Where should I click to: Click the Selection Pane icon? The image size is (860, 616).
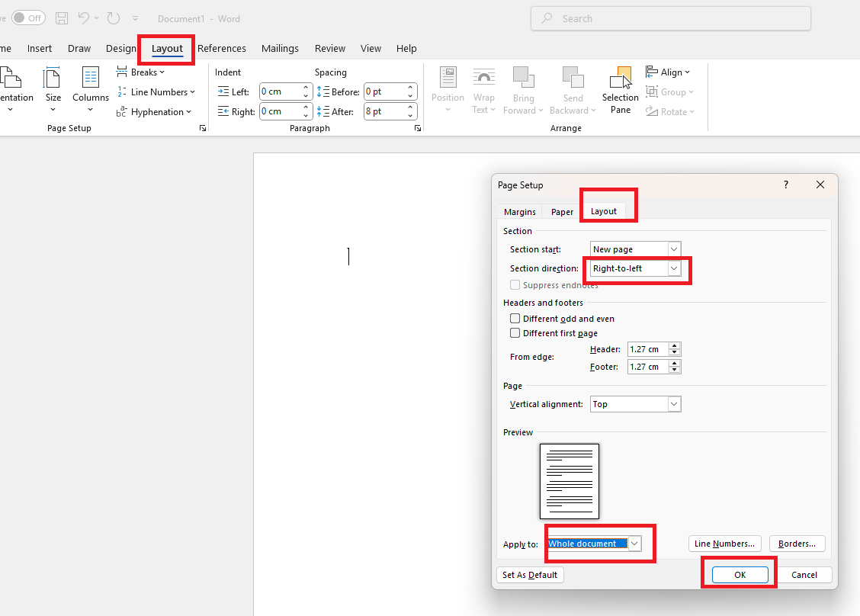(621, 79)
